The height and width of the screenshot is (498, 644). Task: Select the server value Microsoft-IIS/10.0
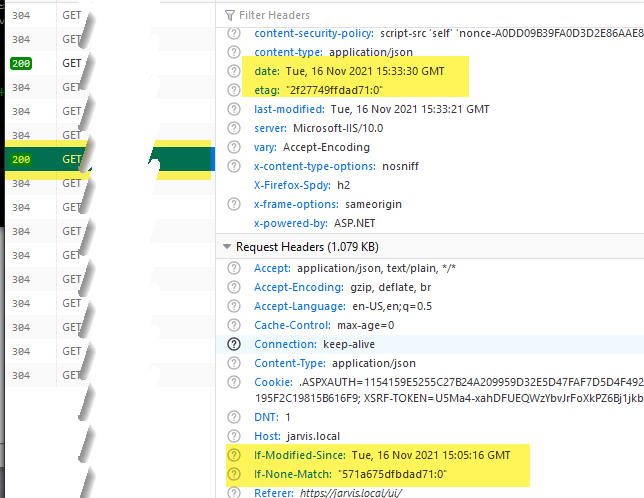pos(338,128)
